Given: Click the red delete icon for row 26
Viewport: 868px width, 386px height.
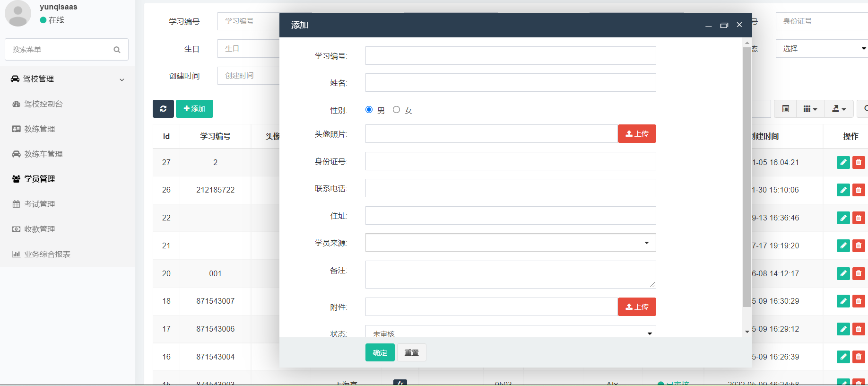Looking at the screenshot, I should tap(859, 190).
